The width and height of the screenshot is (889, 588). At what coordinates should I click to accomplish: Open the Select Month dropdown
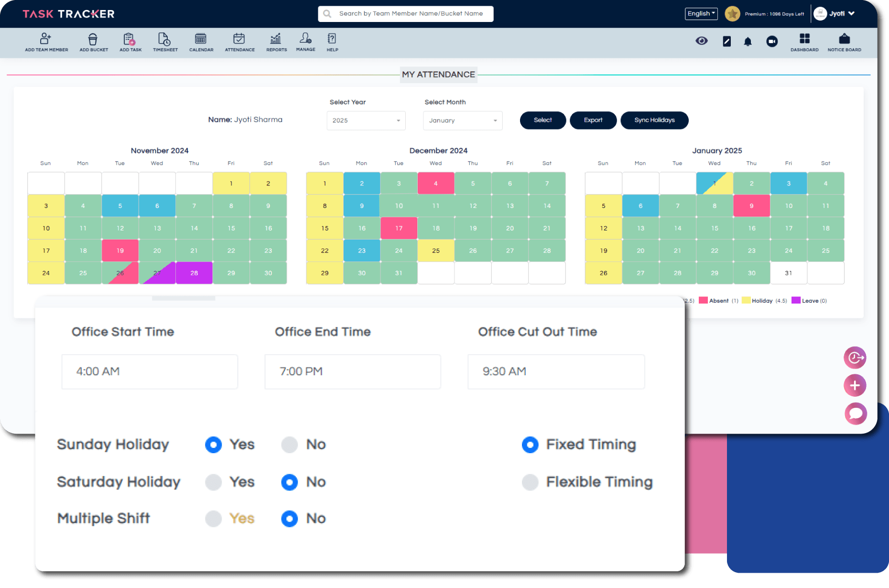coord(462,120)
